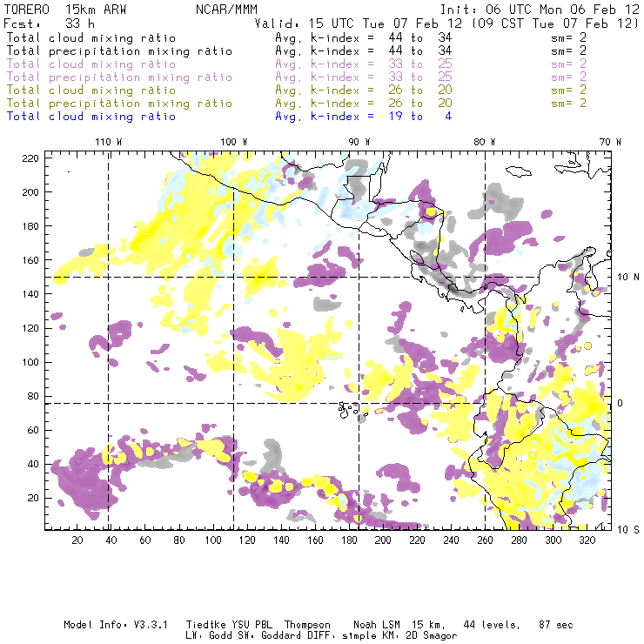Click the horizontal axis tick label "320"
The height and width of the screenshot is (644, 644).
click(587, 540)
